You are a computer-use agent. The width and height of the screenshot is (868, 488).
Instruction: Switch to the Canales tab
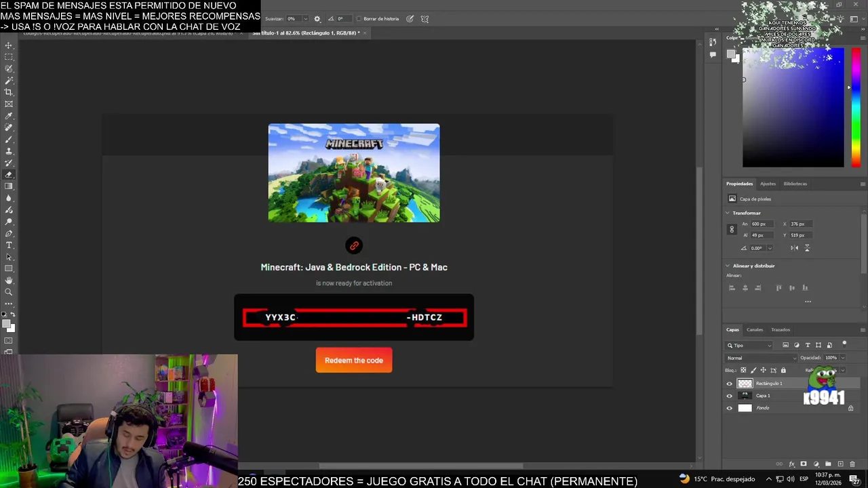click(x=755, y=330)
